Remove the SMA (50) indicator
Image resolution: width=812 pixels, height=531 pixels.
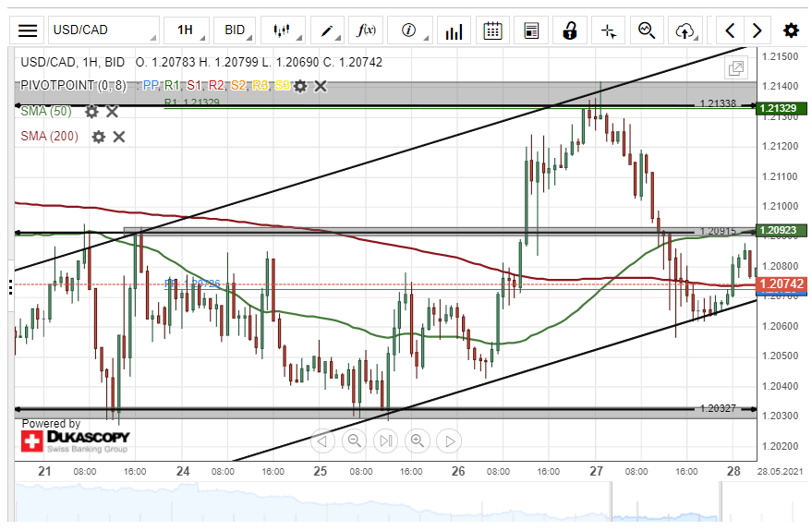112,112
